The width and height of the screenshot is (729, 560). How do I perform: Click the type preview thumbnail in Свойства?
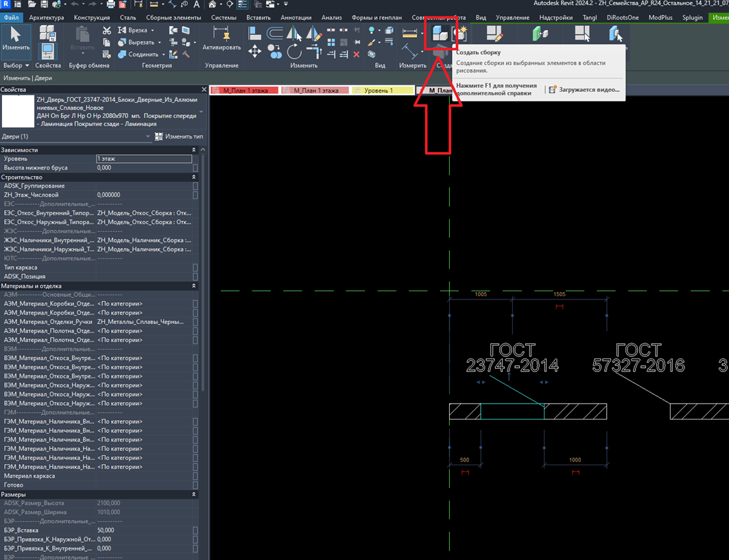(x=18, y=112)
